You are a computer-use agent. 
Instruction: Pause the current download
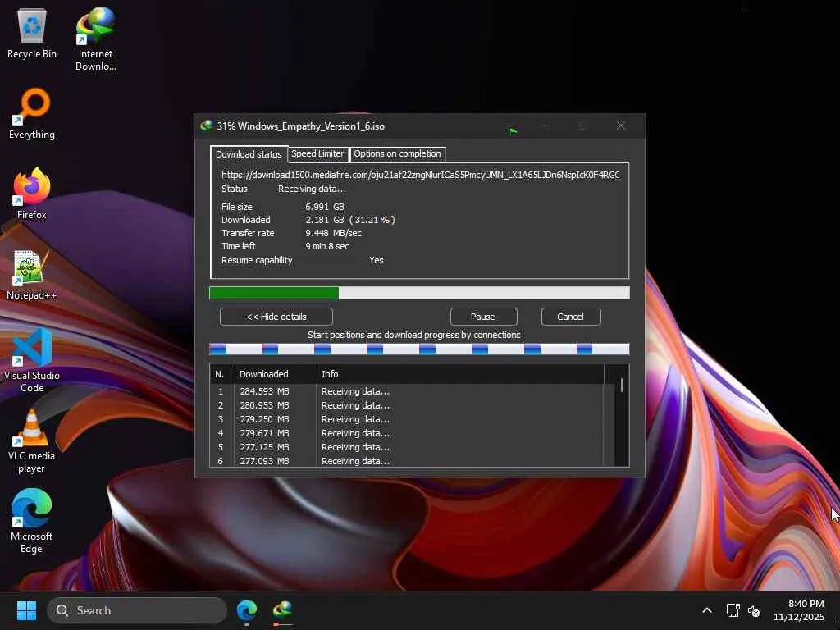(x=483, y=317)
